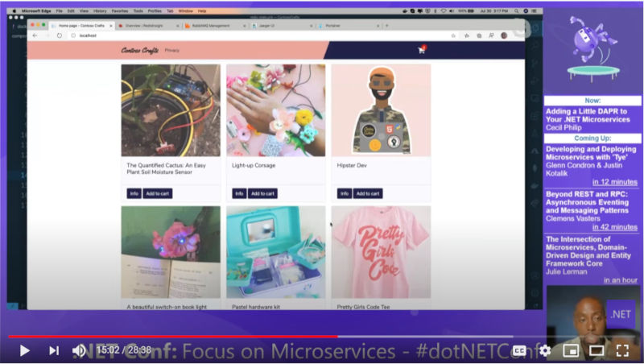Click the localhost address bar
This screenshot has height=364, width=644.
(x=258, y=35)
